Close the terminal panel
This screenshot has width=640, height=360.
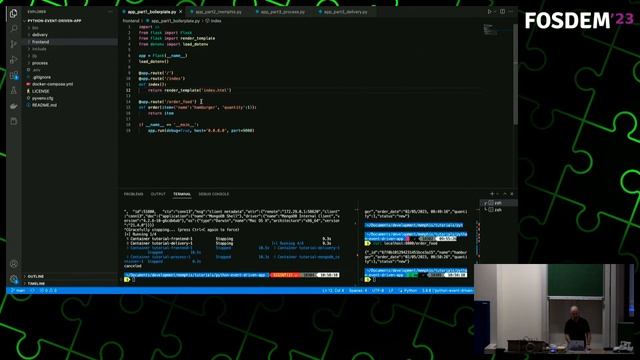(x=512, y=194)
